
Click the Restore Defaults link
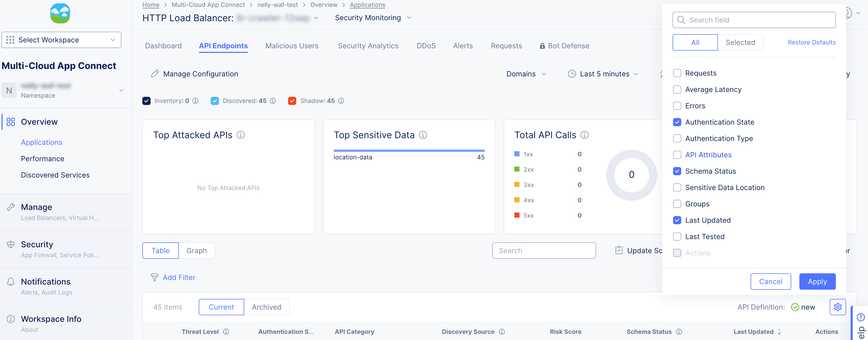click(x=811, y=42)
